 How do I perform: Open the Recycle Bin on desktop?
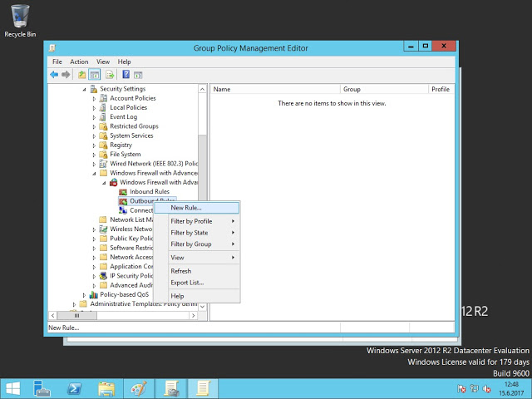20,17
